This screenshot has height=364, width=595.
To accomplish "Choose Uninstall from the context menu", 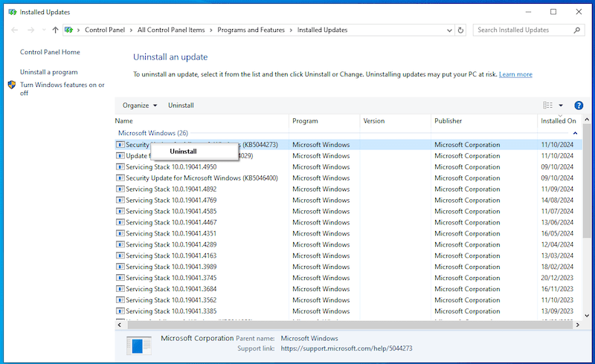I will 183,152.
